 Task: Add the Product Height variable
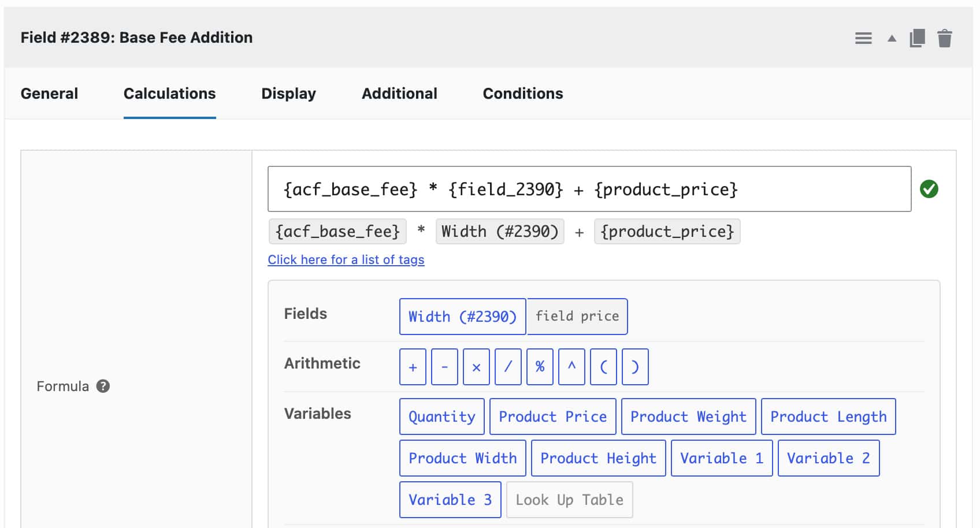(599, 458)
